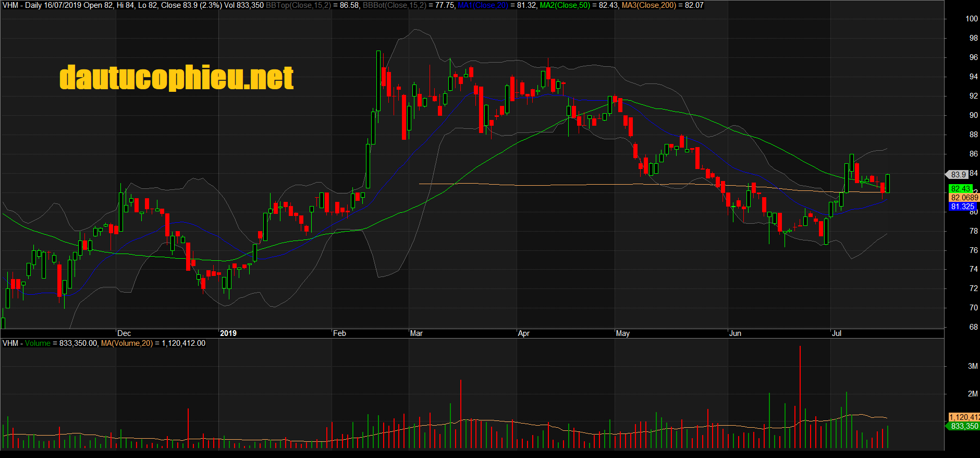Viewport: 980px width, 458px height.
Task: Click the dautucophieu.net watermark text
Action: pyautogui.click(x=176, y=78)
